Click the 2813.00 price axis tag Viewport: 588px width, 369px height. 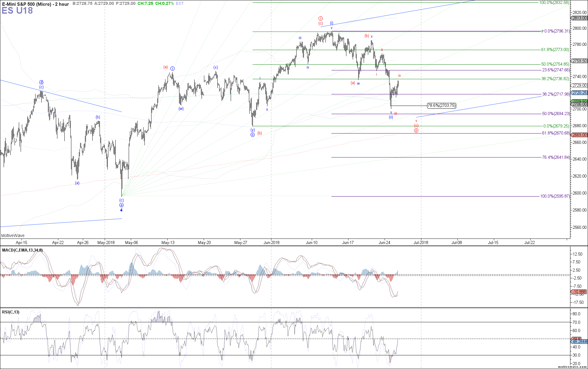click(x=580, y=18)
